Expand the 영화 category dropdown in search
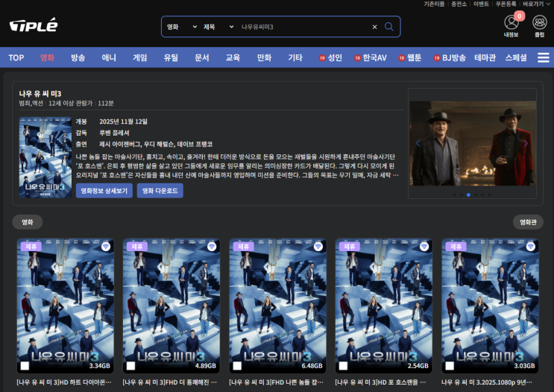This screenshot has height=392, width=554. (182, 27)
